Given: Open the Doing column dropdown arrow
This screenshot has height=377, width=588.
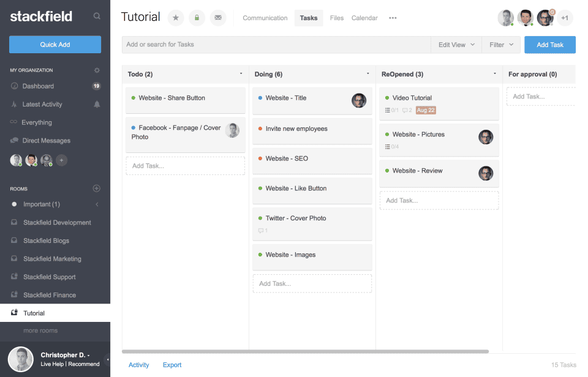Looking at the screenshot, I should pyautogui.click(x=368, y=73).
